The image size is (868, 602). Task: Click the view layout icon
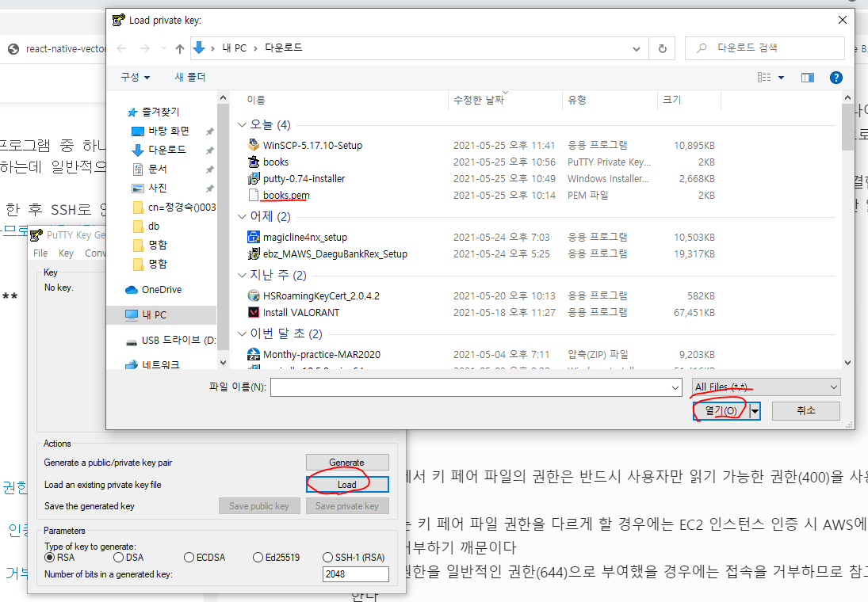click(764, 78)
